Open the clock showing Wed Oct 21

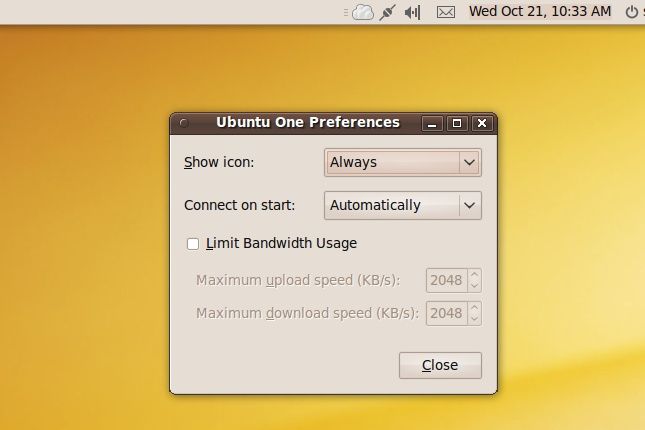click(540, 12)
